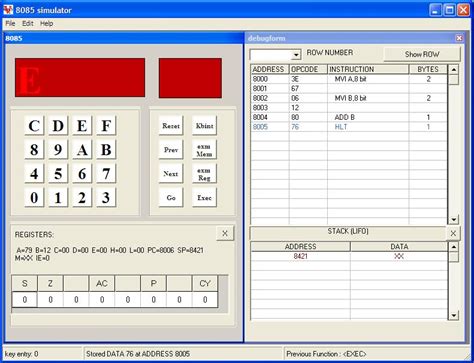Screen dimensions: 474x363
Task: Click the exm Mem function key
Action: click(204, 150)
